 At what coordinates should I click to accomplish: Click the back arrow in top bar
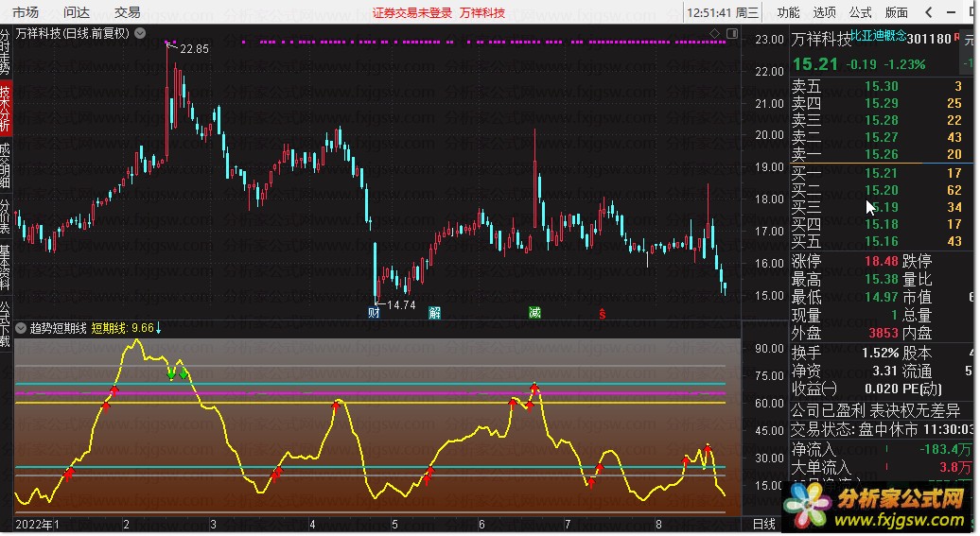pyautogui.click(x=929, y=12)
